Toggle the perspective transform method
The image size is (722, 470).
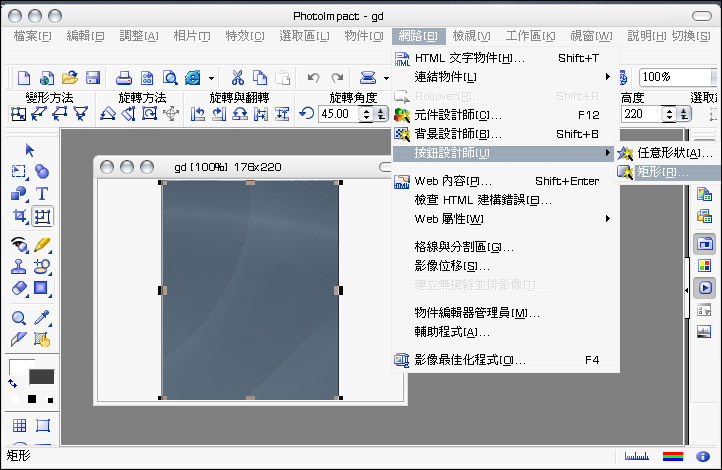click(x=81, y=114)
